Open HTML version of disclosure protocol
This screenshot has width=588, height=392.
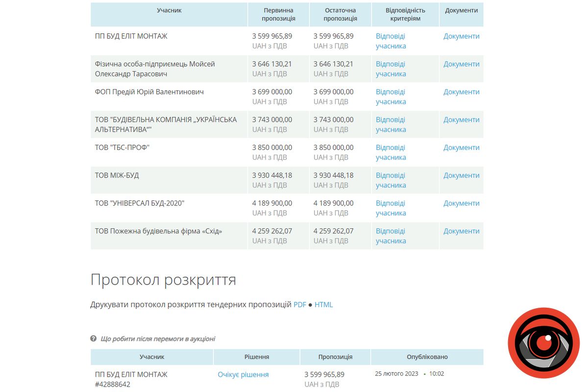(323, 304)
